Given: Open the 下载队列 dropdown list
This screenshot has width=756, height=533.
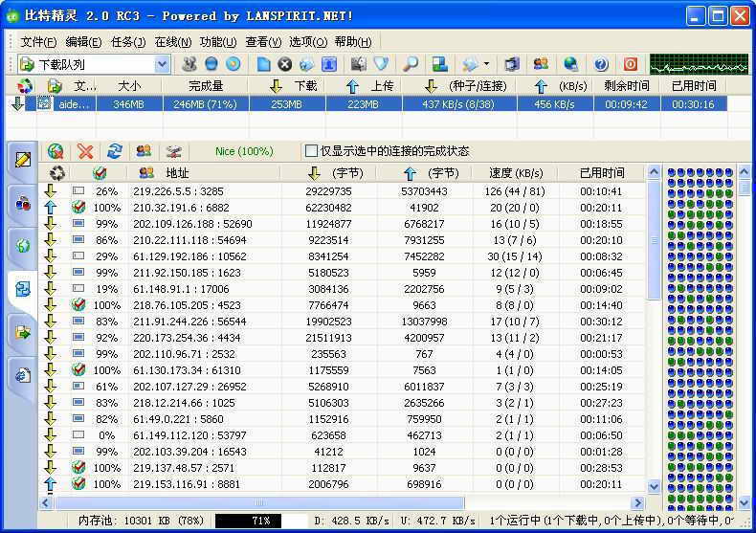Looking at the screenshot, I should pyautogui.click(x=162, y=64).
